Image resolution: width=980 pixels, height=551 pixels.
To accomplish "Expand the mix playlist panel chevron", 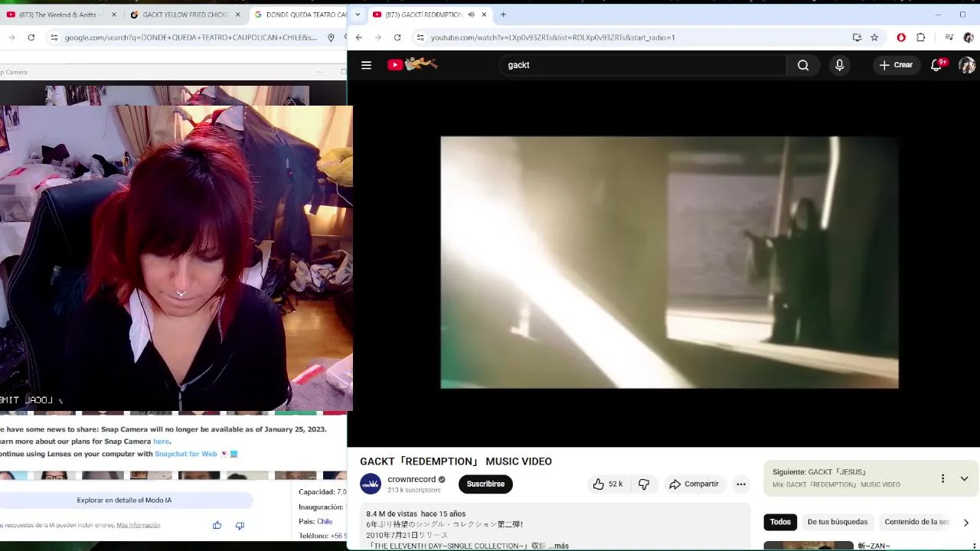I will pyautogui.click(x=964, y=478).
